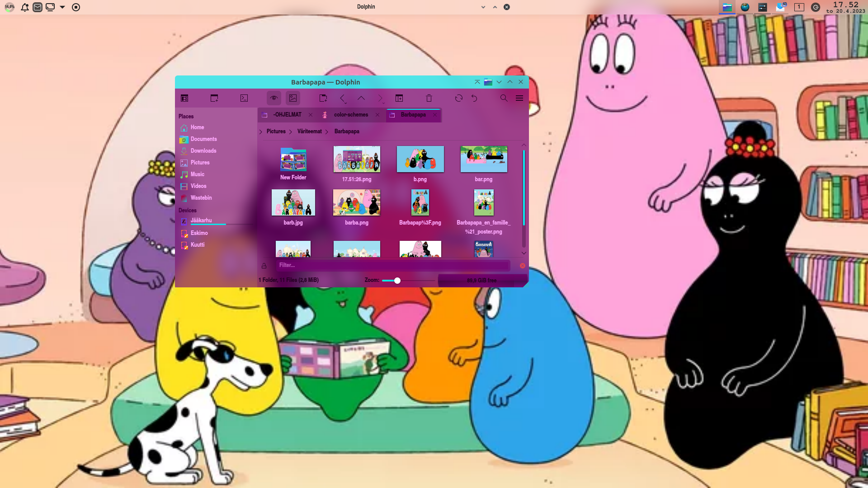Click the Zoom slider handle
The height and width of the screenshot is (488, 868).
click(397, 281)
